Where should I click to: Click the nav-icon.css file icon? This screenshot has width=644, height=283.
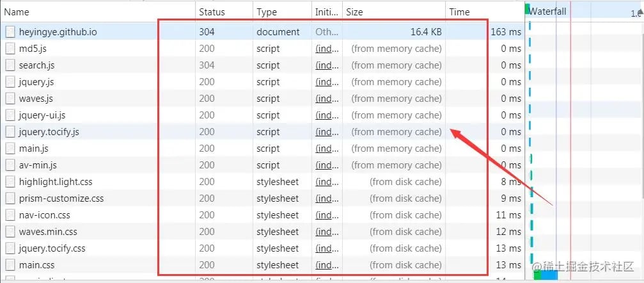10,214
